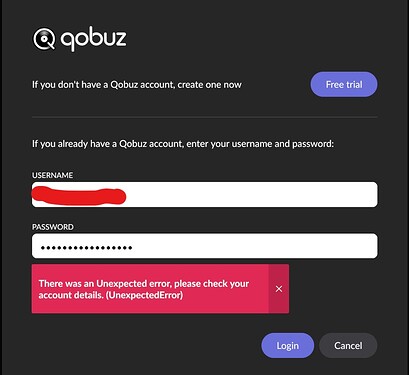Click the dark red strip holding the X
The height and width of the screenshot is (375, 409).
point(279,289)
